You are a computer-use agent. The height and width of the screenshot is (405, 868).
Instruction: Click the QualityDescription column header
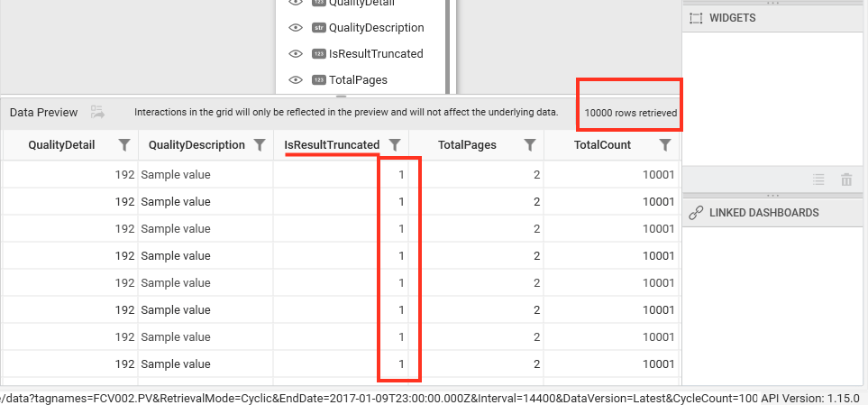pos(196,145)
